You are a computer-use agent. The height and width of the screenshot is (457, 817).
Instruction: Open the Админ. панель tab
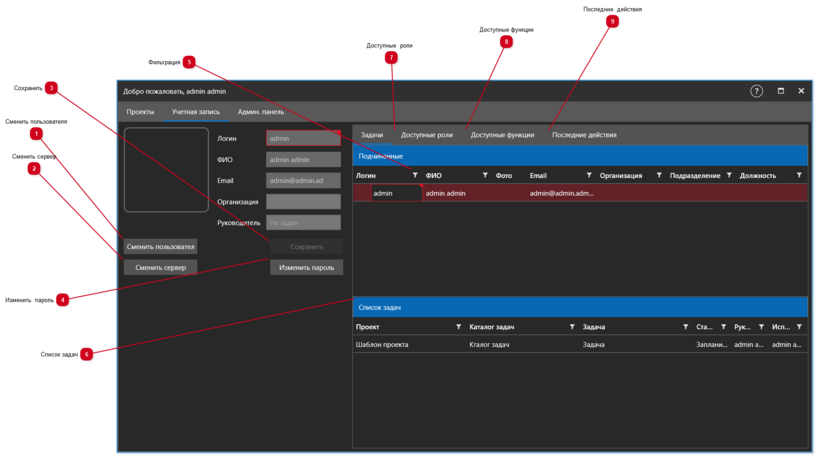pyautogui.click(x=261, y=112)
